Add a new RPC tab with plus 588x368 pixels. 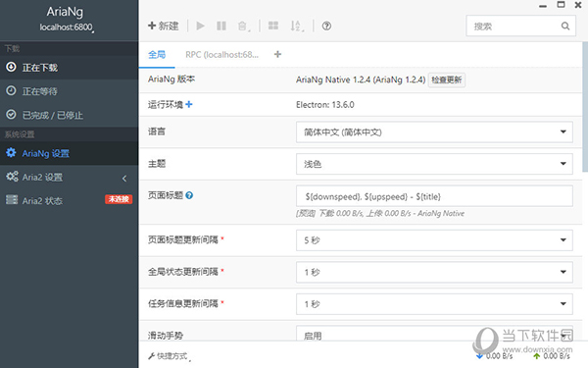click(x=278, y=54)
